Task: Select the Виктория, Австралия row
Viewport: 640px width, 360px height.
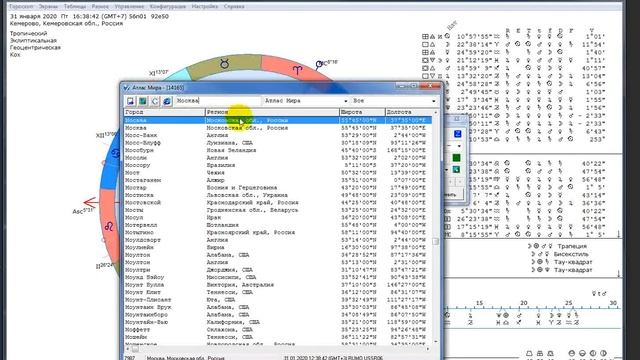Action: pyautogui.click(x=278, y=284)
